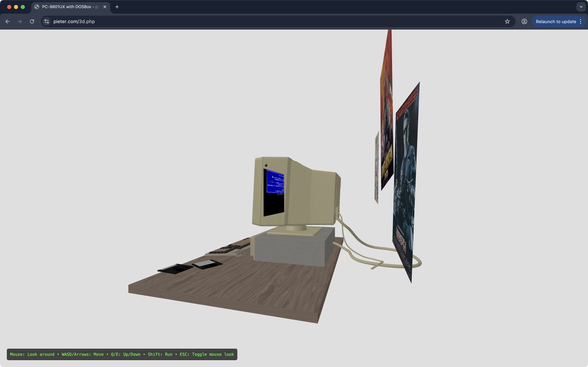Screen dimensions: 588x367
Task: Click the grey floppy disk on the desk
Action: pos(207,264)
